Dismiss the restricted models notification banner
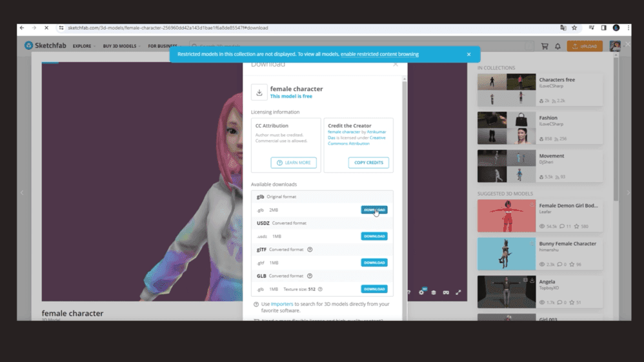 pos(468,54)
